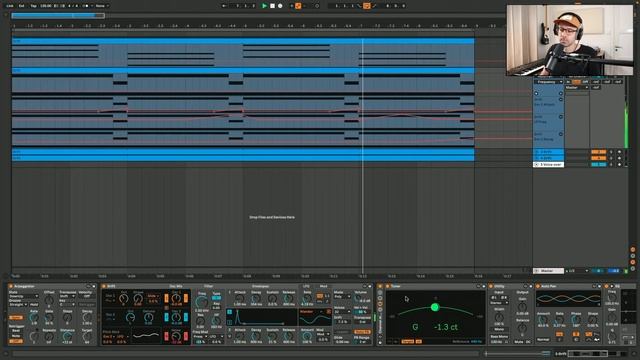The width and height of the screenshot is (640, 360).
Task: Open the Frequency automation parameter dropdown
Action: (x=549, y=82)
